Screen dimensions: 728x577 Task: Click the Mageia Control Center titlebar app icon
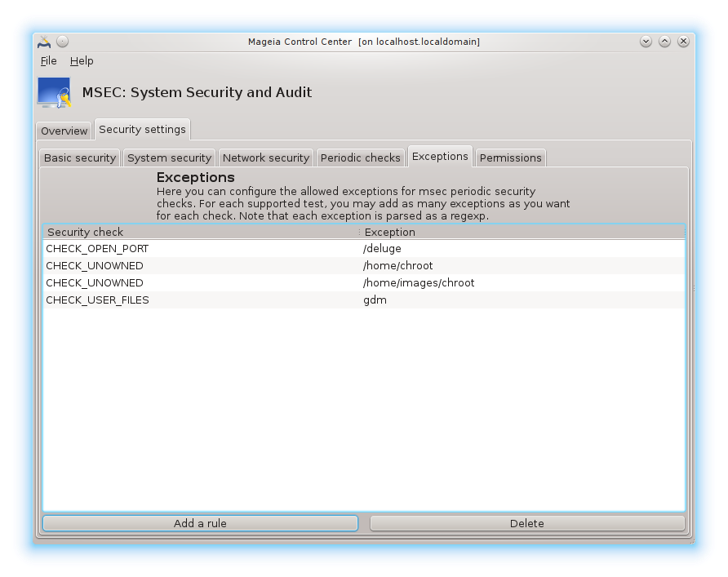pyautogui.click(x=44, y=42)
